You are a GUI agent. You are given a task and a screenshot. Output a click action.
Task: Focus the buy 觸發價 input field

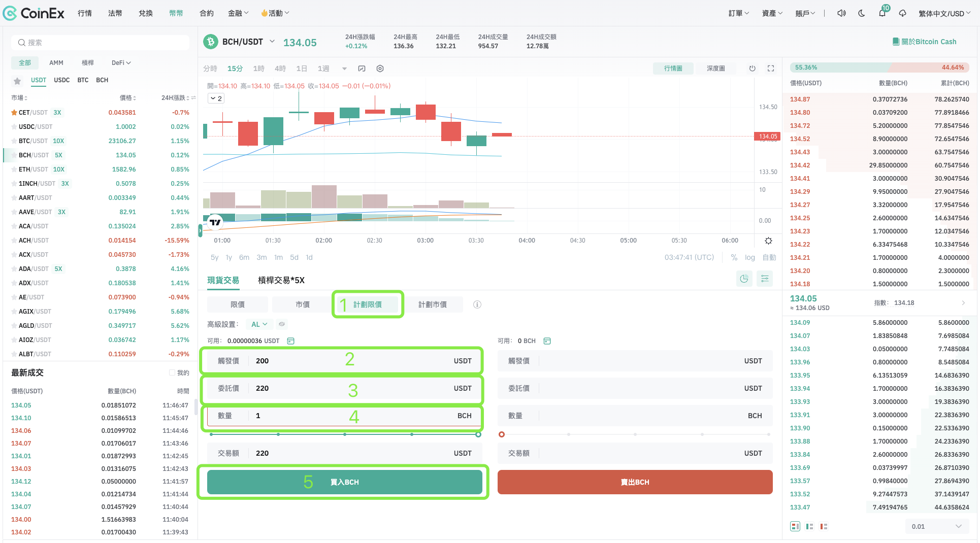point(345,361)
